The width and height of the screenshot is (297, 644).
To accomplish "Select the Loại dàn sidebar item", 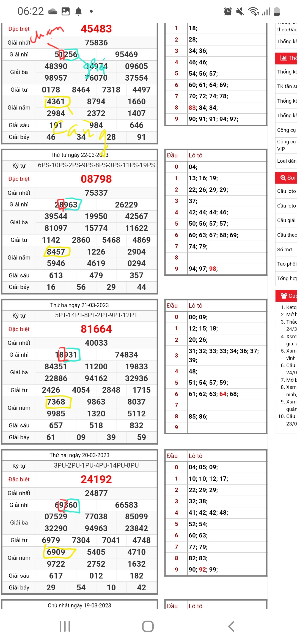I will pyautogui.click(x=287, y=161).
